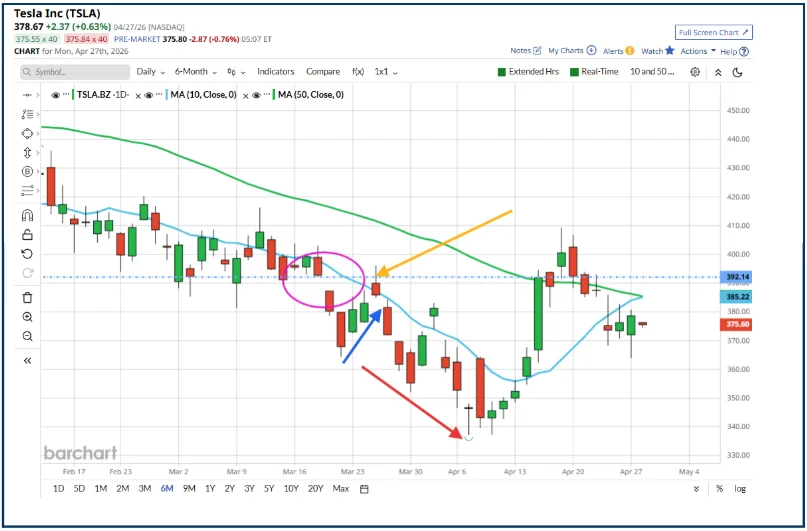Open options dots beside MA (50, Close, 0)
Viewport: 807px width, 531px height.
coord(268,95)
